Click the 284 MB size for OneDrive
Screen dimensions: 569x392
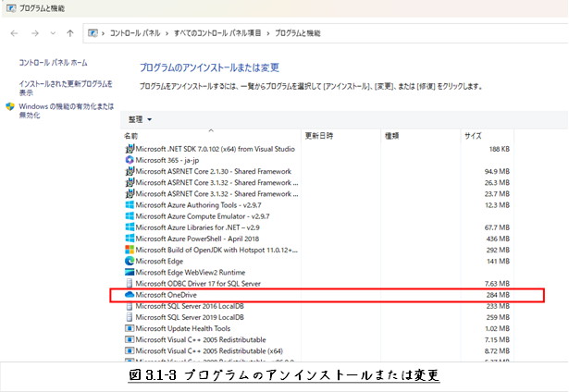[x=499, y=295]
